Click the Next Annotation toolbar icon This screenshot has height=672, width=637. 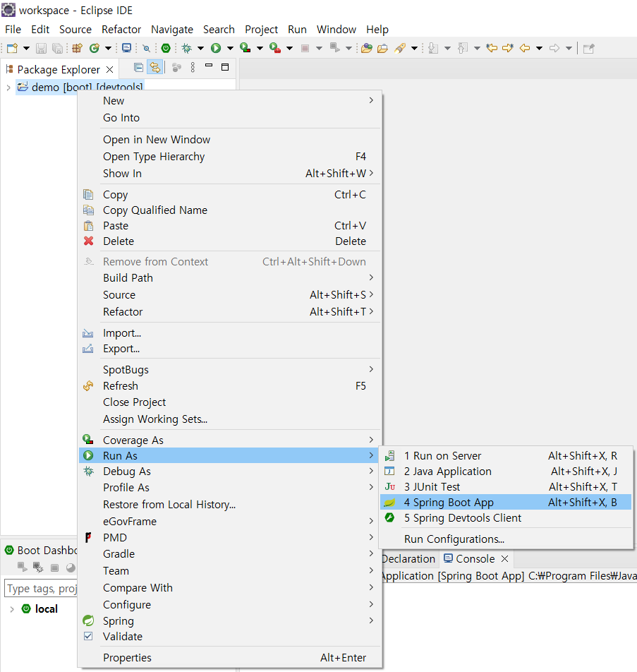coord(433,48)
